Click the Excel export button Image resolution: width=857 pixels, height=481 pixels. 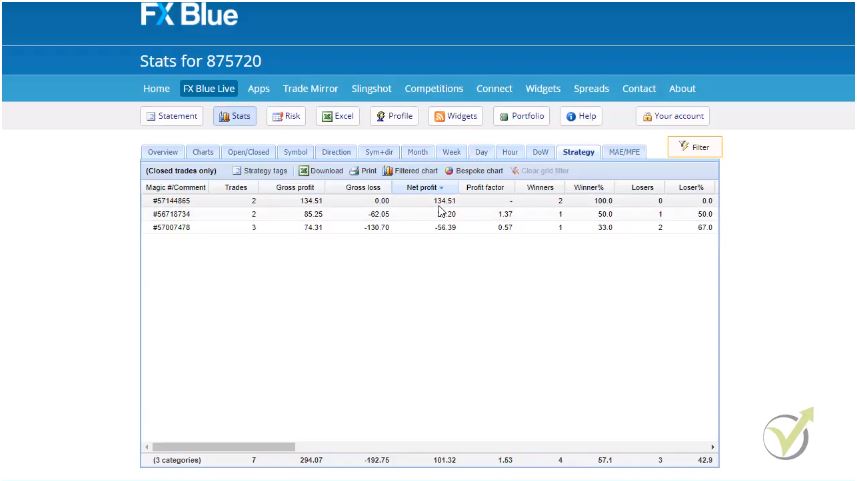(x=338, y=116)
